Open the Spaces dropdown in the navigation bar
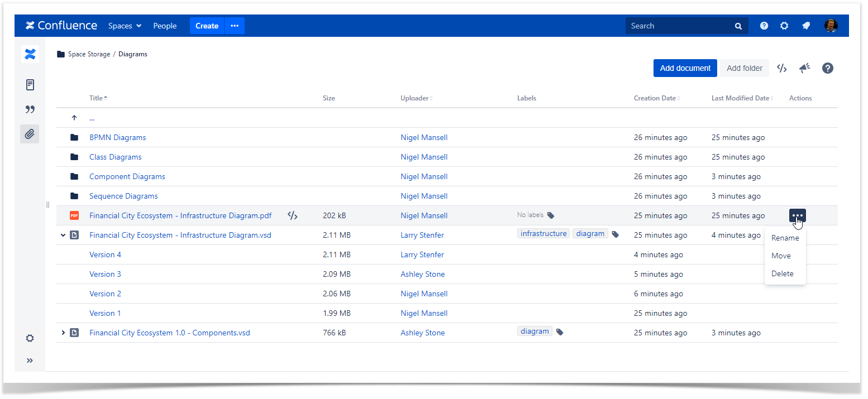Viewport: 868px width, 399px height. point(124,26)
